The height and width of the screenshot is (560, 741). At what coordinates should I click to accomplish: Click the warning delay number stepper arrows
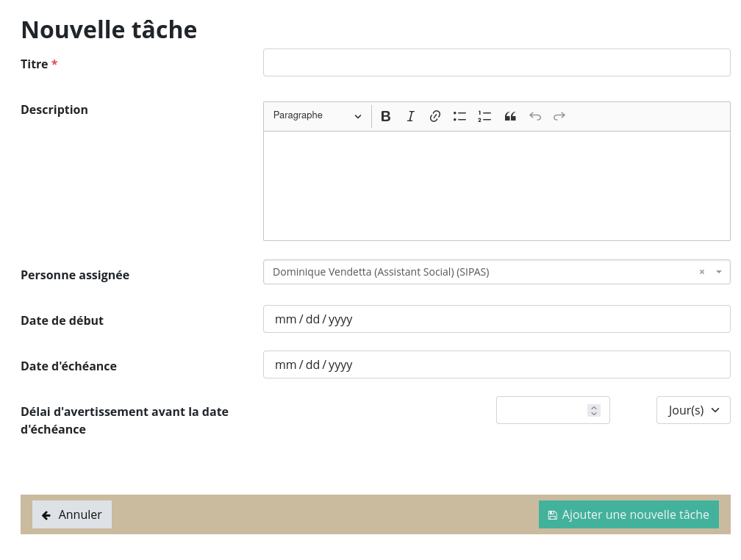(594, 410)
